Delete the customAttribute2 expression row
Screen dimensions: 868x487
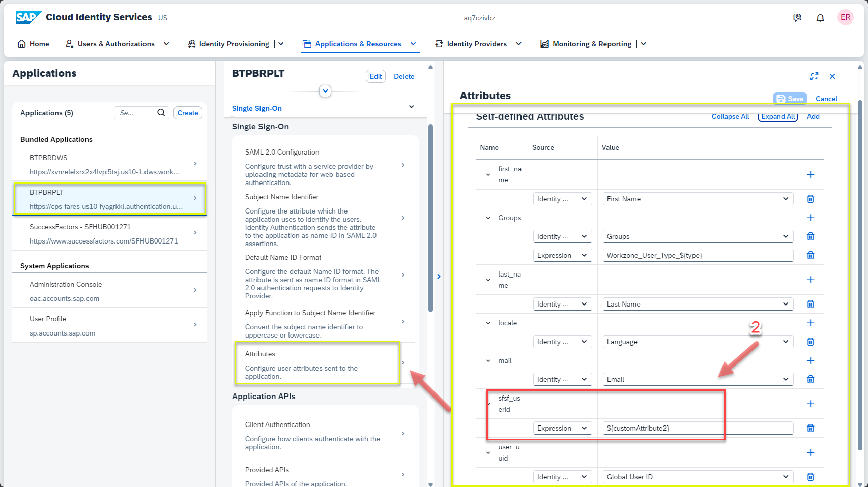[811, 428]
